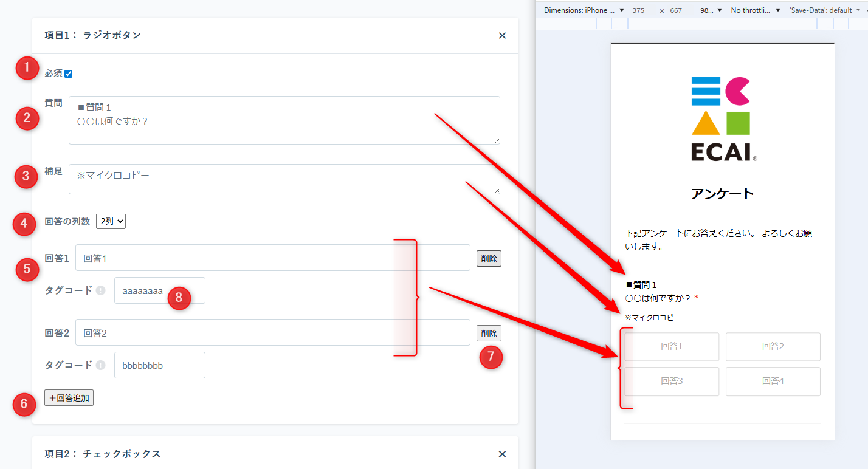Image resolution: width=868 pixels, height=469 pixels.
Task: Choose 回答3 in the mobile preview
Action: (672, 381)
